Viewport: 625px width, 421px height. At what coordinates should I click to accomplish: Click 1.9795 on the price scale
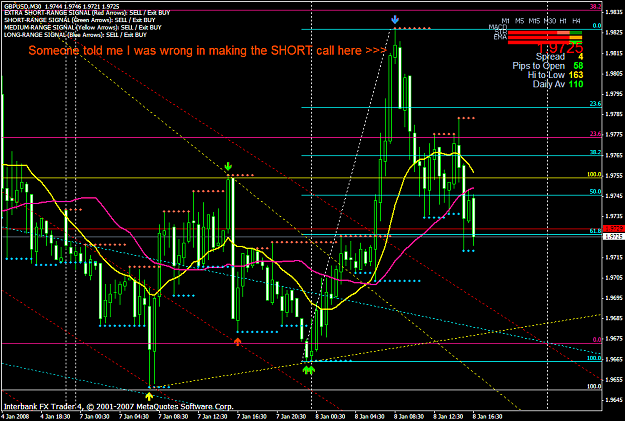[614, 94]
